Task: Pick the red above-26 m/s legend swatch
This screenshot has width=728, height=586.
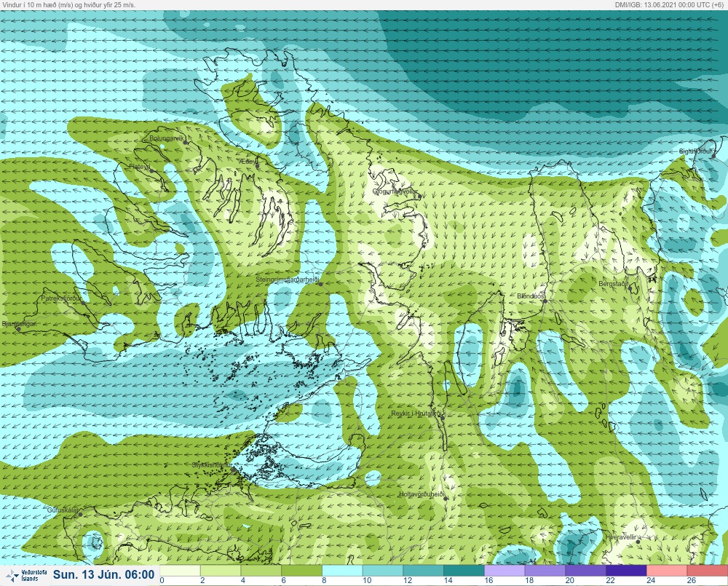Action: (708, 570)
